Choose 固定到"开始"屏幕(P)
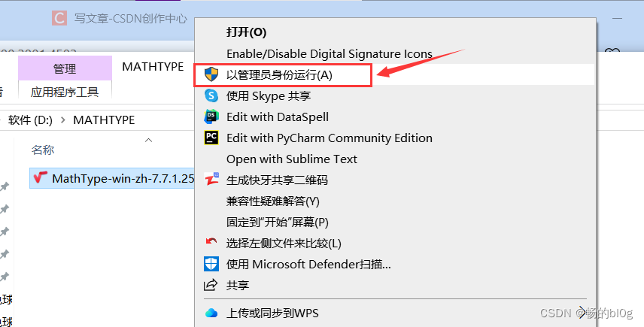Image resolution: width=644 pixels, height=327 pixels. tap(277, 222)
